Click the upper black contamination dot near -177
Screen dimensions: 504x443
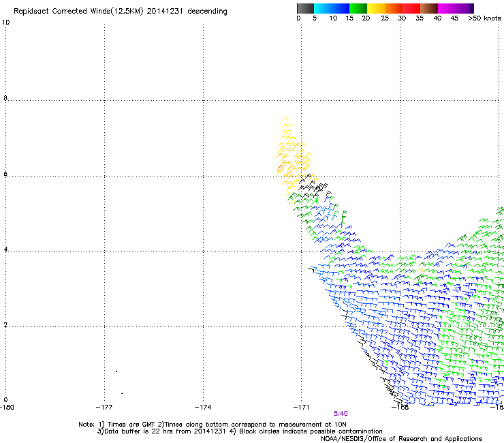[116, 371]
